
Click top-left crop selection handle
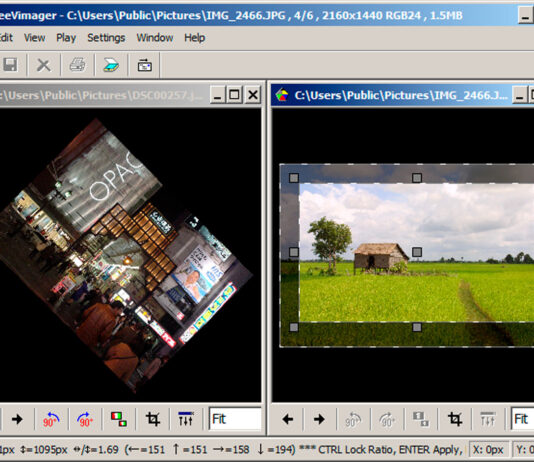[294, 178]
